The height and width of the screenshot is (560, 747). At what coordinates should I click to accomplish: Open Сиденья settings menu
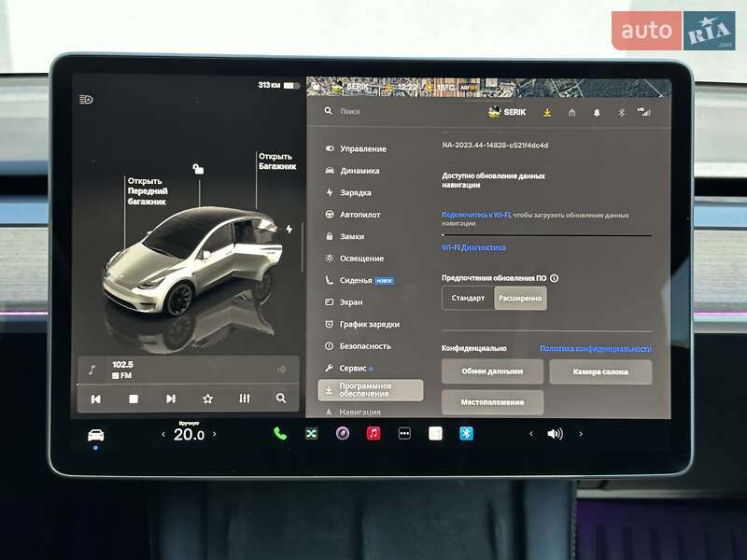pos(359,280)
